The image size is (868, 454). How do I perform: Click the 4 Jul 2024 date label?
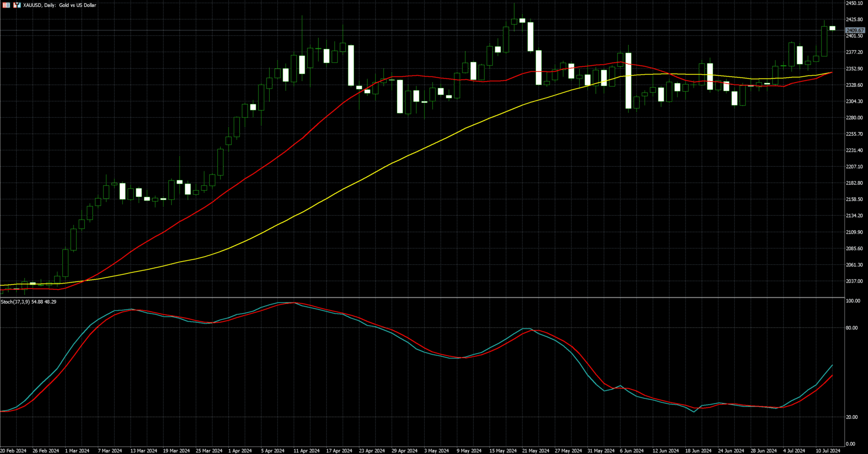pos(794,451)
